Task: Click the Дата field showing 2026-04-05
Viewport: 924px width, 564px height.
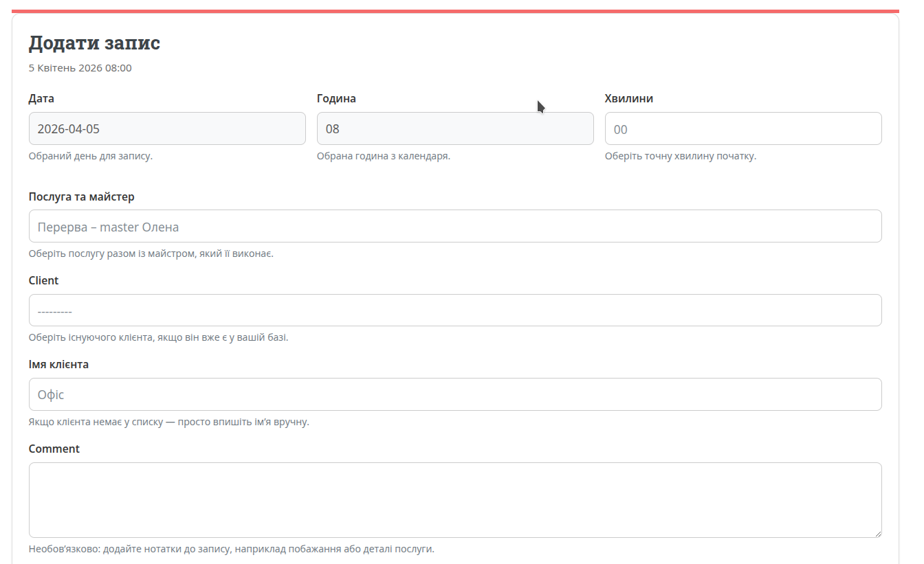Action: pos(167,128)
